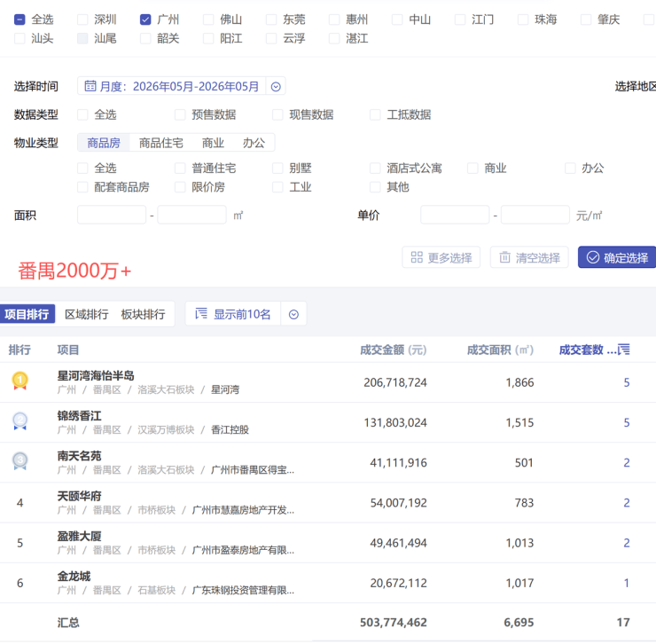This screenshot has height=644, width=656.
Task: Check the 其他 checkbox
Action: (x=375, y=187)
